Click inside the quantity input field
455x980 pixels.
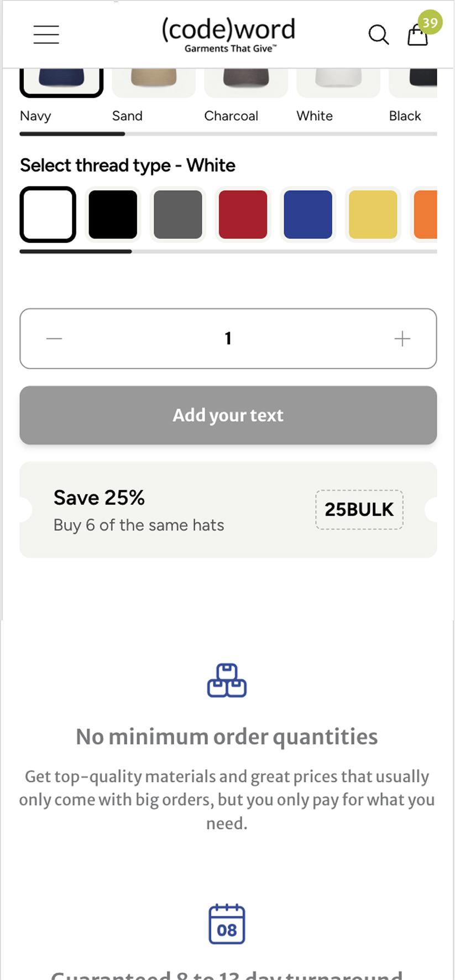(227, 338)
